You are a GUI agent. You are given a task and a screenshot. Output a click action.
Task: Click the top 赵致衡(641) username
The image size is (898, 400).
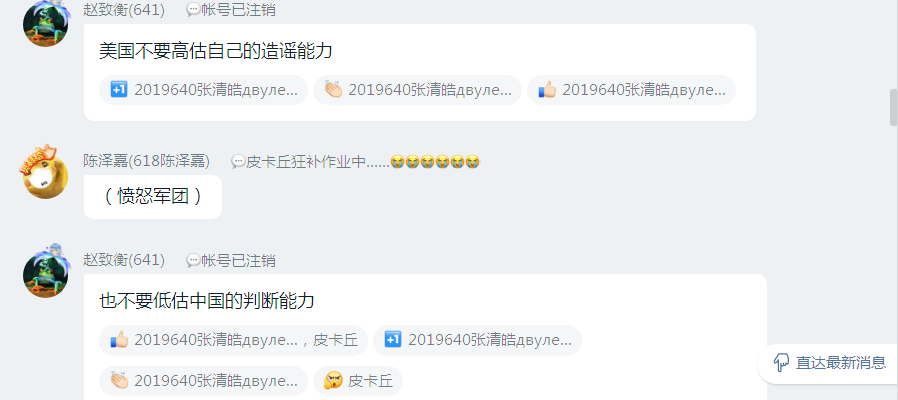tap(124, 10)
